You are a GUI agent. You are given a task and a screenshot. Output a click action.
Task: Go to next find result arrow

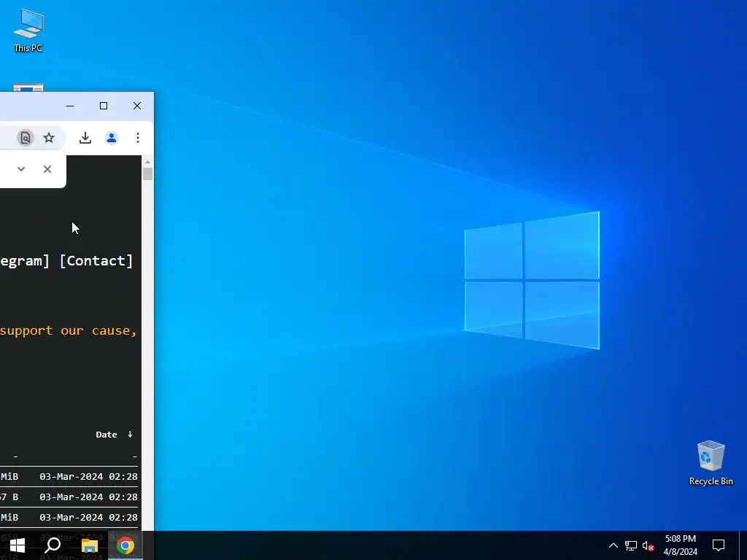[x=21, y=169]
